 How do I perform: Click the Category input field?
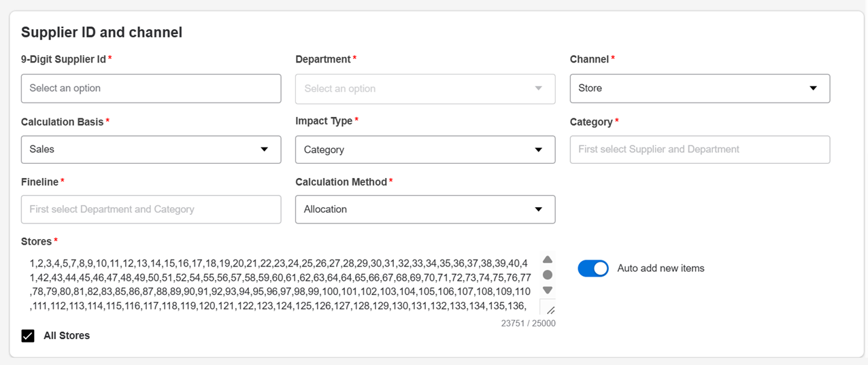(699, 150)
